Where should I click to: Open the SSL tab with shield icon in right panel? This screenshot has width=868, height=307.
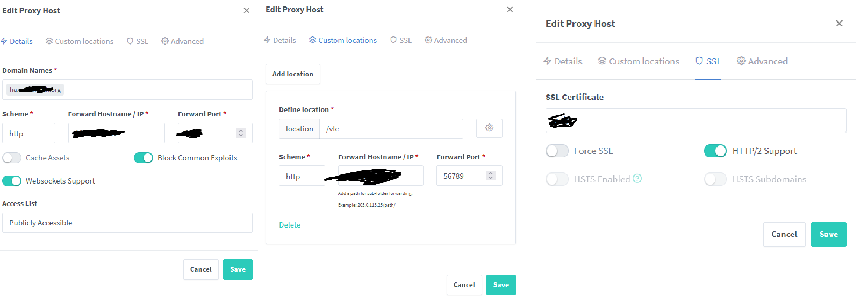click(x=708, y=61)
